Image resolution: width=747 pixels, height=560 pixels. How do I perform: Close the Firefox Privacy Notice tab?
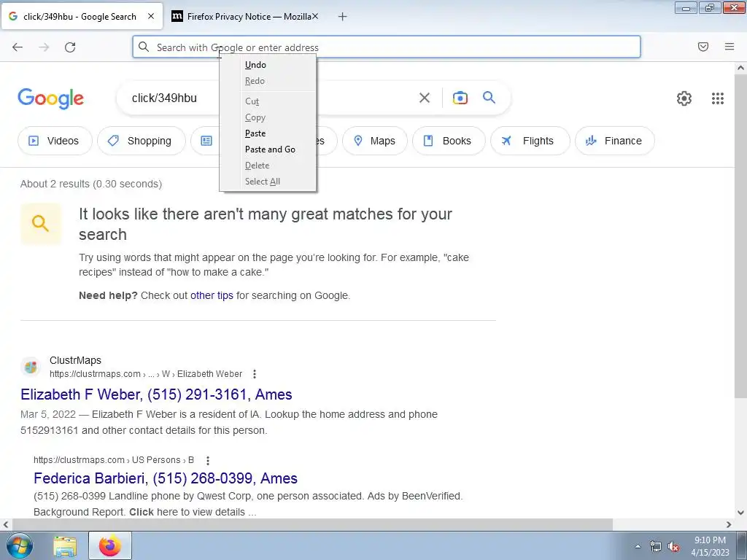[x=315, y=16]
